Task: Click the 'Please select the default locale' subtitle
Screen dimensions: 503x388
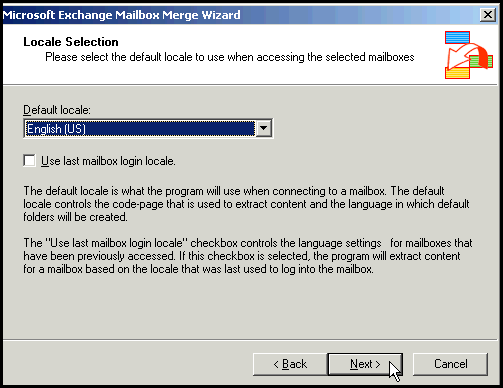Action: tap(230, 57)
